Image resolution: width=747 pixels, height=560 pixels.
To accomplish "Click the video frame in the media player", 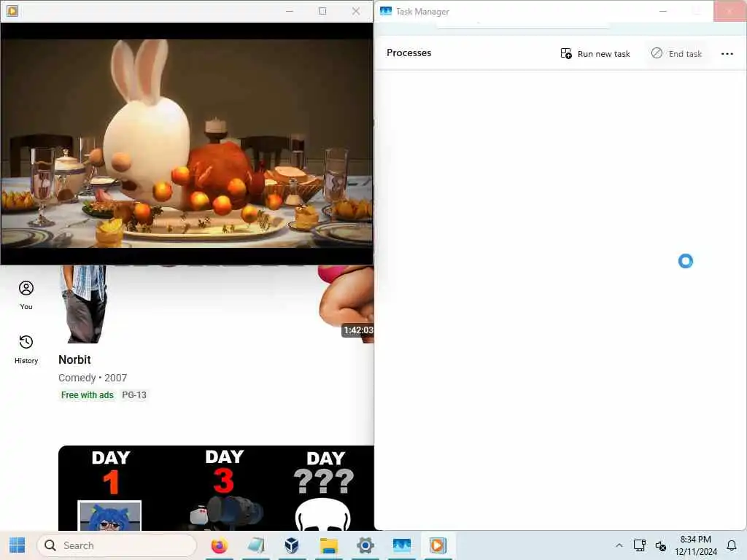I will [x=187, y=143].
